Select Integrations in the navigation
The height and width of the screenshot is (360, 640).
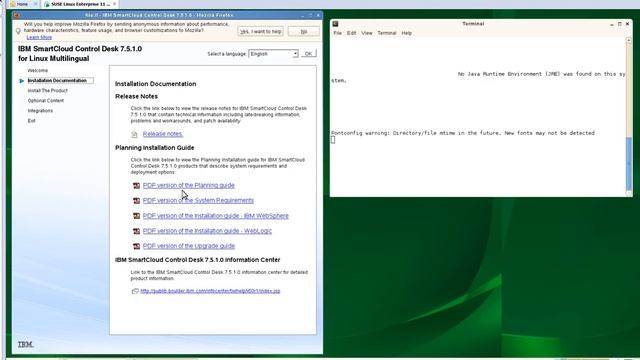click(x=40, y=111)
